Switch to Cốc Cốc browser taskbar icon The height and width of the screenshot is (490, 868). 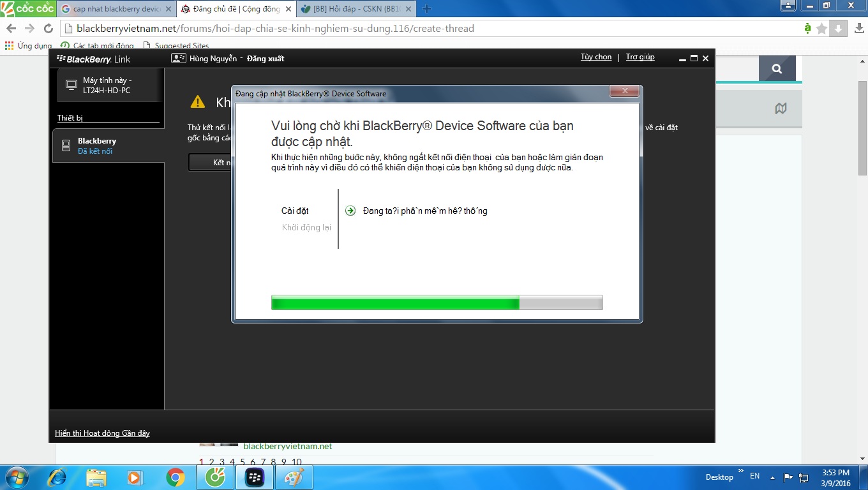(x=214, y=477)
